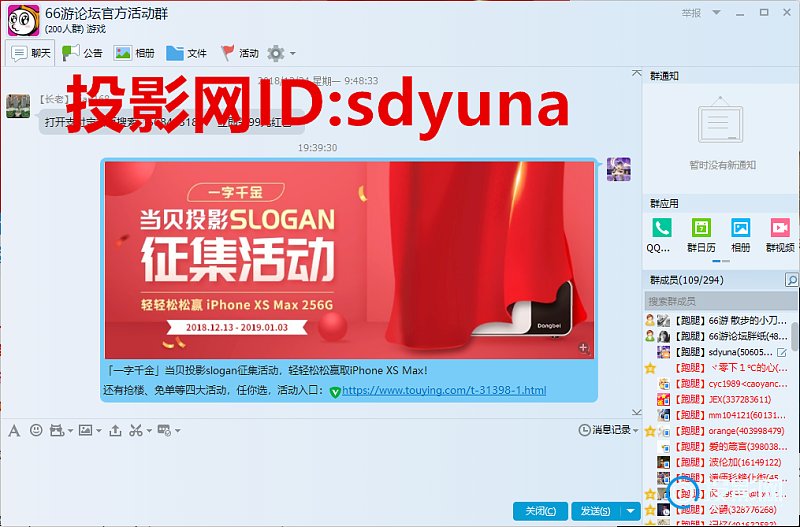Open the title bar dropdown menu arrow
Image resolution: width=800 pixels, height=527 pixels.
(x=716, y=12)
